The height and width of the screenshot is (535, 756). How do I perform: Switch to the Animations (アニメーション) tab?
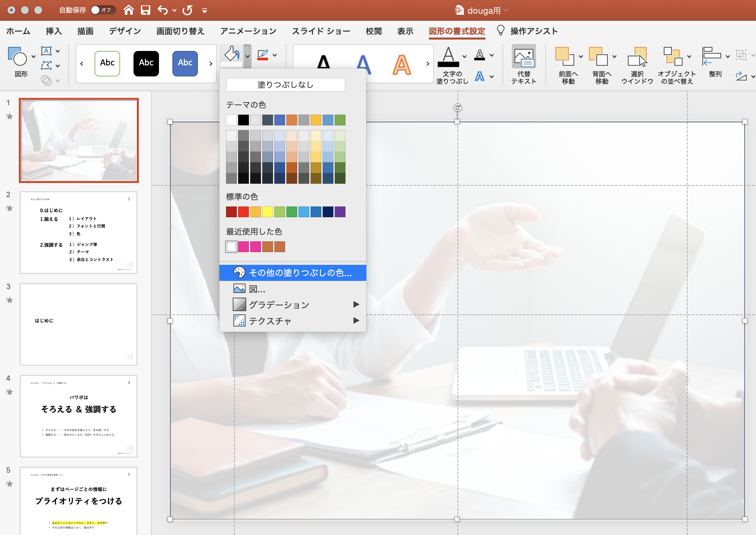248,31
